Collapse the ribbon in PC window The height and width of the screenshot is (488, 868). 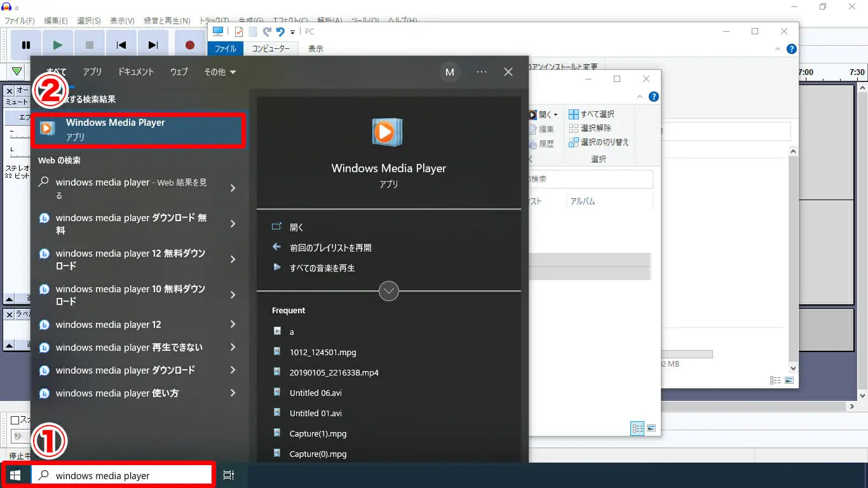pyautogui.click(x=778, y=49)
